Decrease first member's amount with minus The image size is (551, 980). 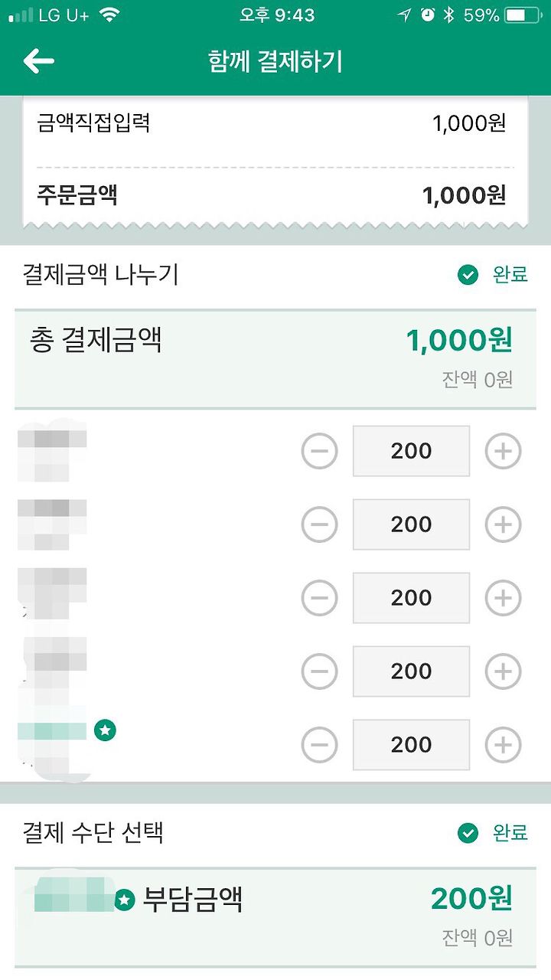tap(319, 452)
